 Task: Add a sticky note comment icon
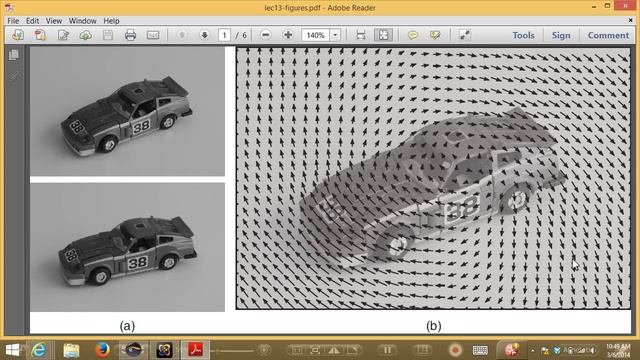413,35
